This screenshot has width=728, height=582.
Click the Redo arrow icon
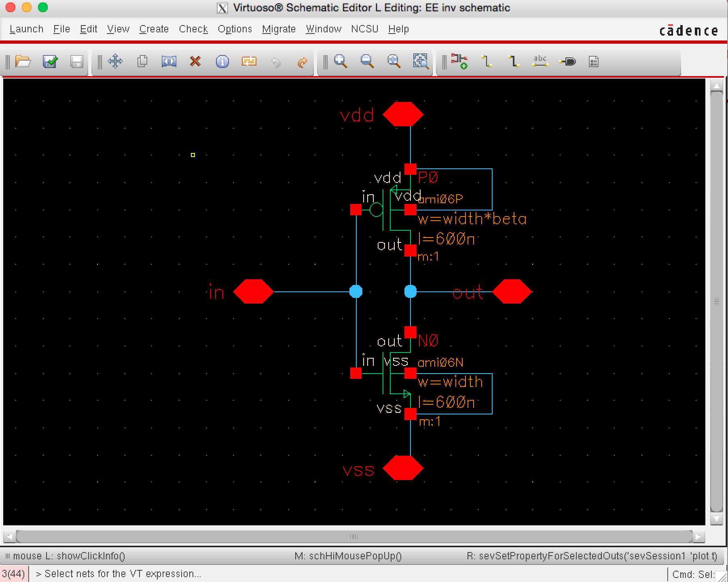pos(302,62)
